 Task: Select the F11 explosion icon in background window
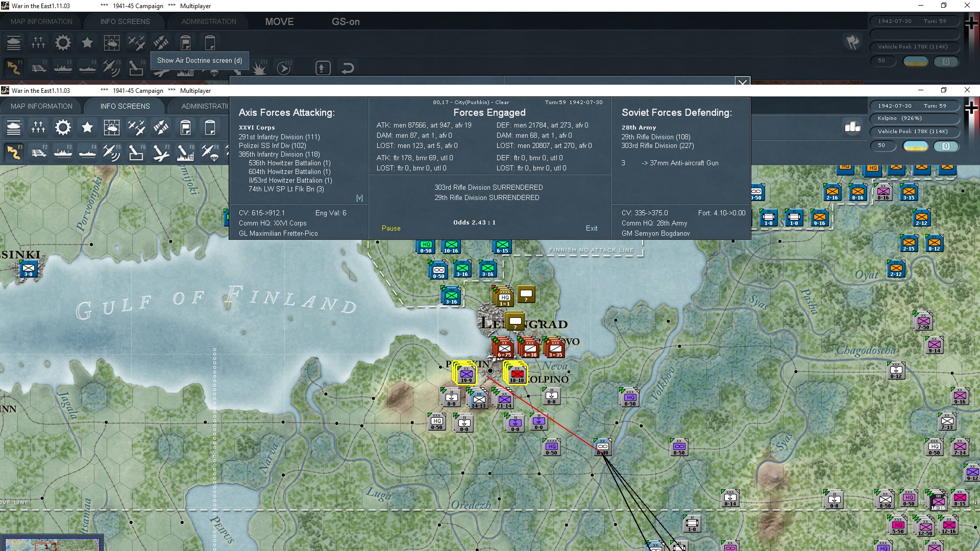[x=259, y=68]
